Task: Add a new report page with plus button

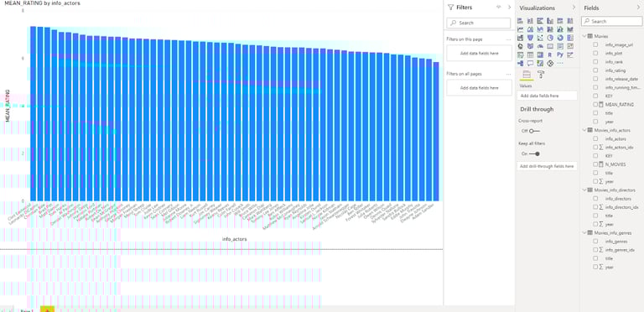Action: [47, 309]
